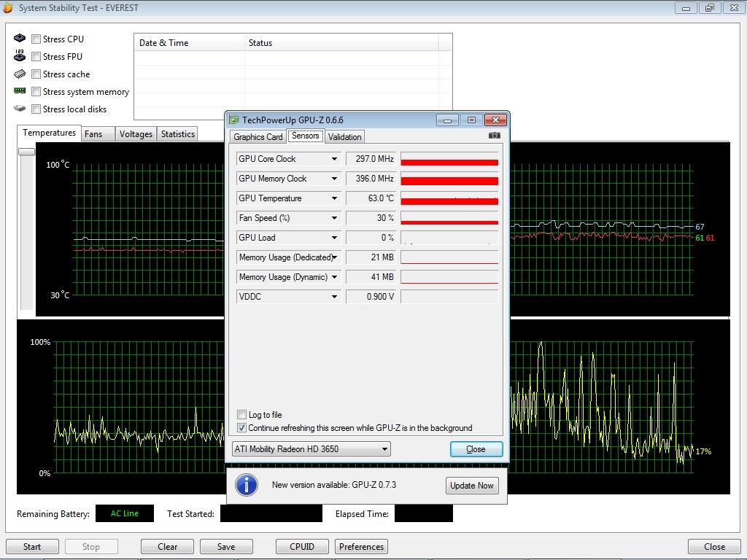Open the GPU Core Clock sensor dropdown
Viewport: 747px width, 560px height.
pos(334,159)
